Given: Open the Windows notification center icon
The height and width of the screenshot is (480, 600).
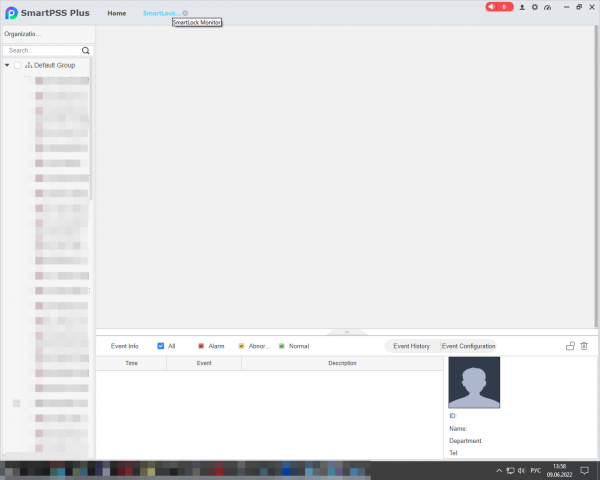Looking at the screenshot, I should [x=584, y=470].
